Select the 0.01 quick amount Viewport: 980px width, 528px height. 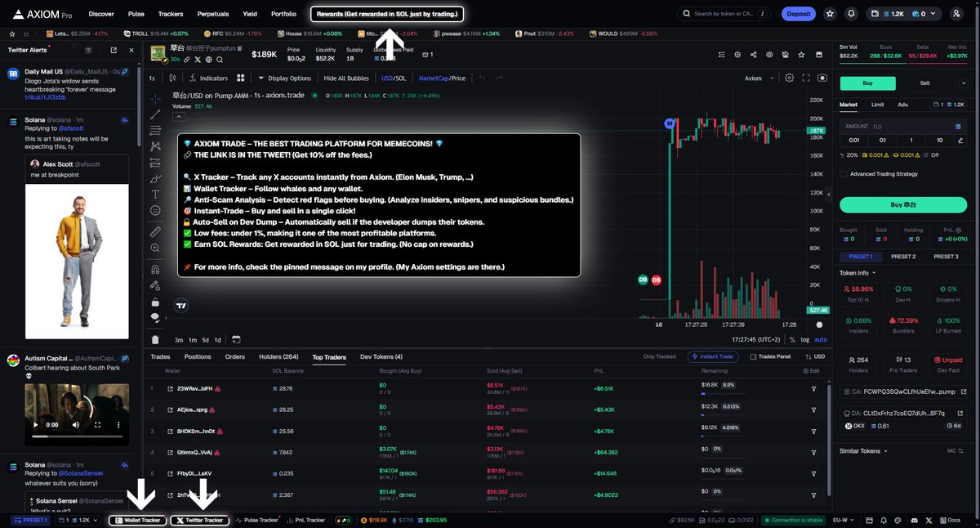pyautogui.click(x=856, y=140)
